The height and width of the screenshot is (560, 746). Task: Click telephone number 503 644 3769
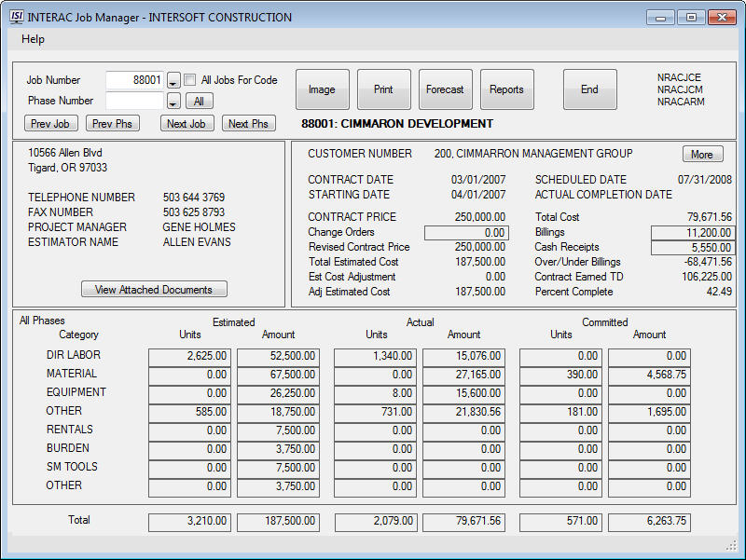pos(194,198)
